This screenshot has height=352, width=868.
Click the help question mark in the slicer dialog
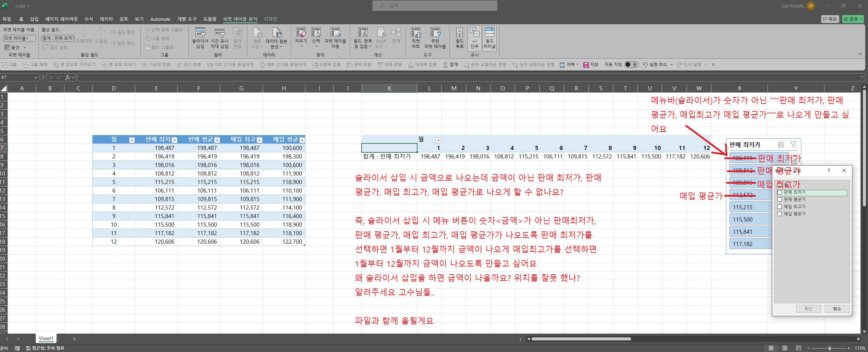coord(828,170)
